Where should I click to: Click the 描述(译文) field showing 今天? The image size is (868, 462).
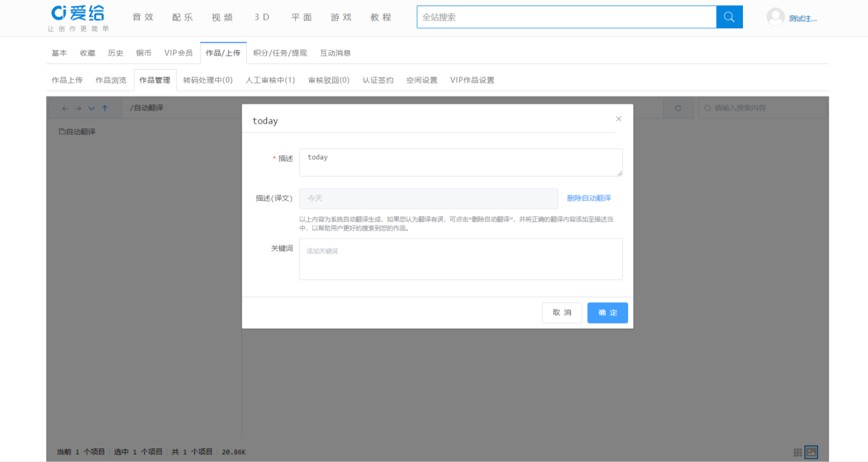429,198
